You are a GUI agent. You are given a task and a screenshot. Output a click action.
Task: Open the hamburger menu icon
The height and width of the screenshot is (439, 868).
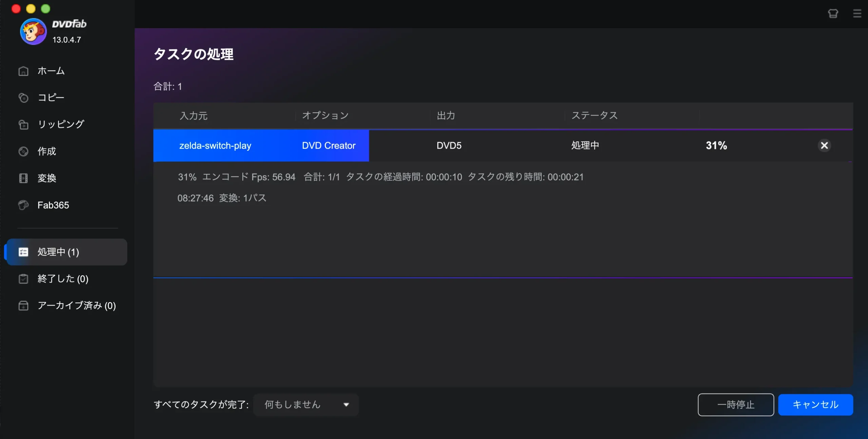click(x=857, y=14)
